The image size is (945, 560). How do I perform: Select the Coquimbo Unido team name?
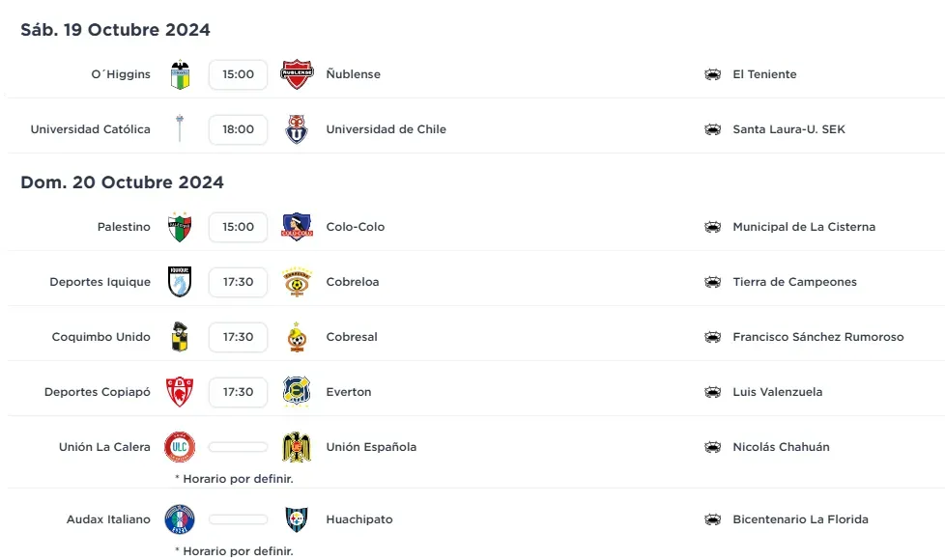coord(101,337)
